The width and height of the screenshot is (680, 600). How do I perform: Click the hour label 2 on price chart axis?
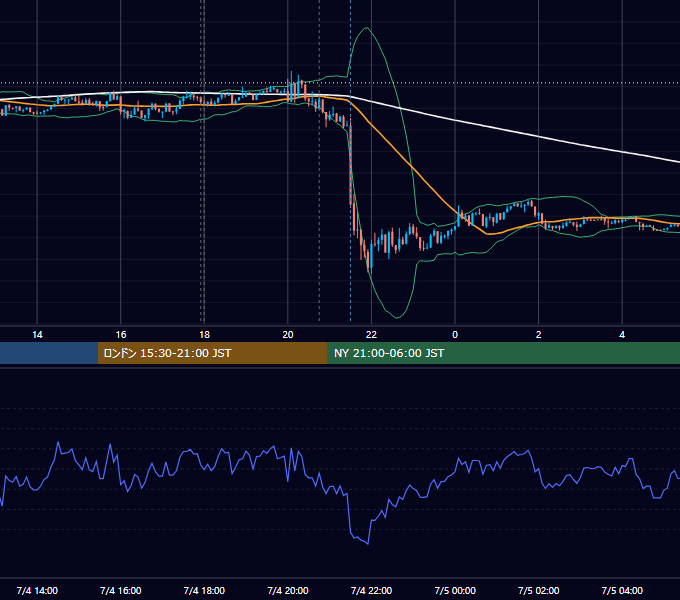pos(539,335)
